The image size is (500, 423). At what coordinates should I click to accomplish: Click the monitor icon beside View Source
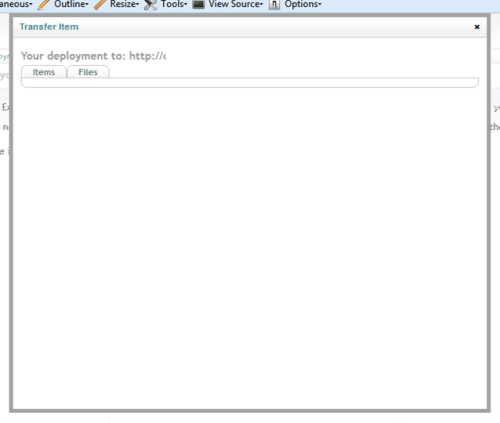click(x=198, y=4)
